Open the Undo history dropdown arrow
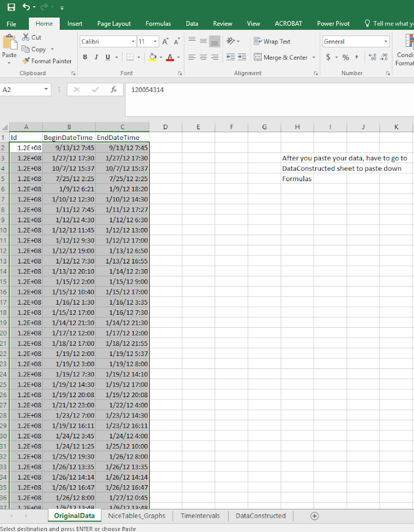414x532 pixels. pyautogui.click(x=34, y=7)
